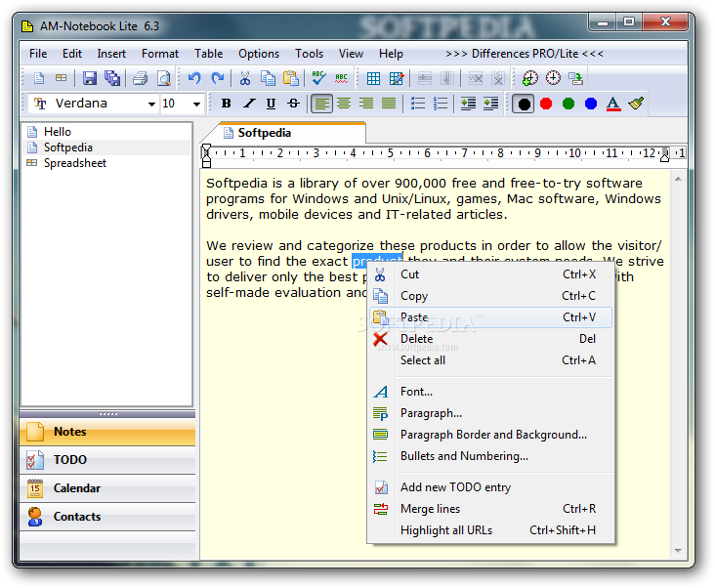Click the Print toolbar icon
The width and height of the screenshot is (715, 588).
[x=141, y=78]
